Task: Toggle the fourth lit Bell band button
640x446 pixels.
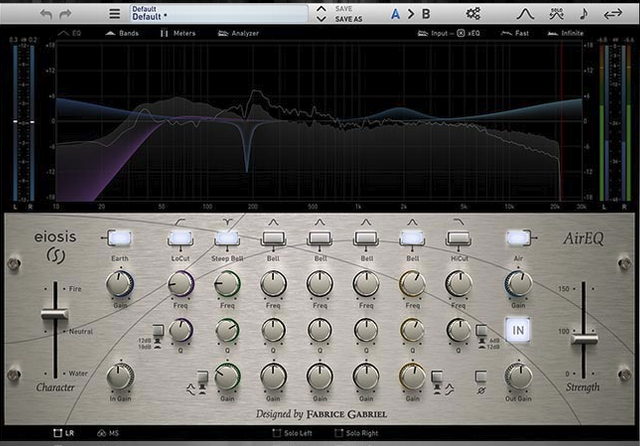Action: point(412,238)
